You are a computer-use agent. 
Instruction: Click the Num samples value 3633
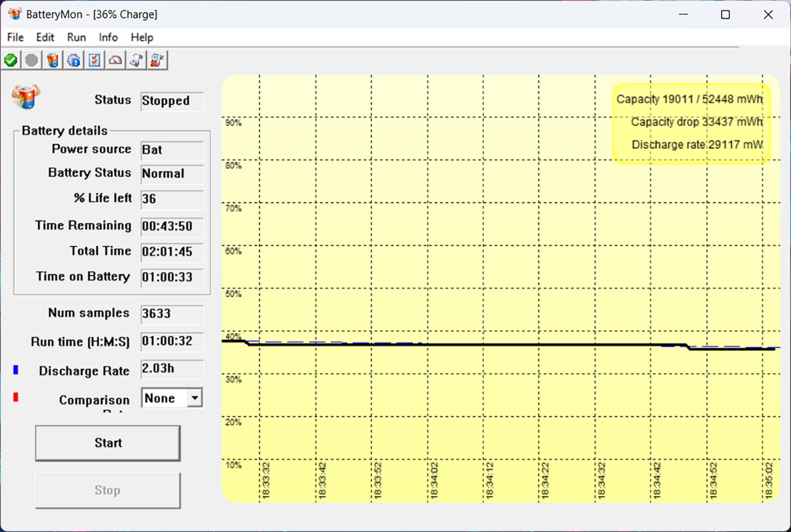pos(172,314)
